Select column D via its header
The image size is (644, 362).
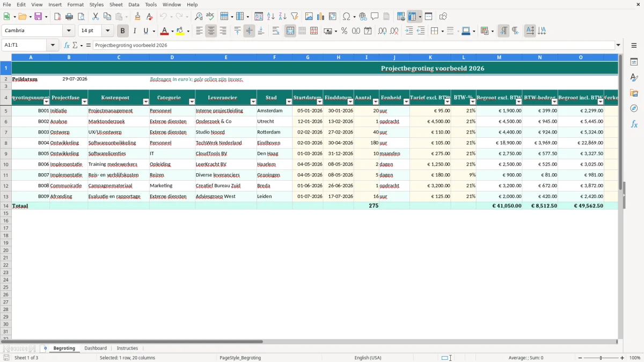(172, 57)
